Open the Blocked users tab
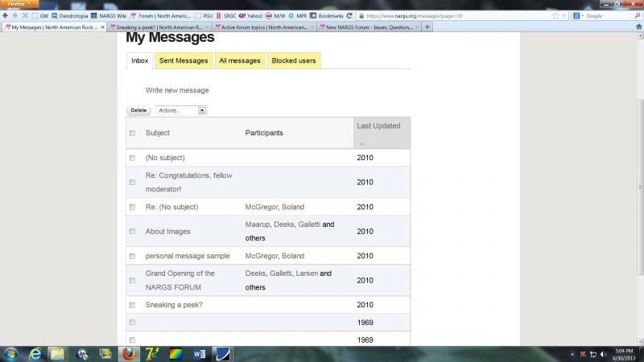Viewport: 644px width, 362px height. click(294, 60)
